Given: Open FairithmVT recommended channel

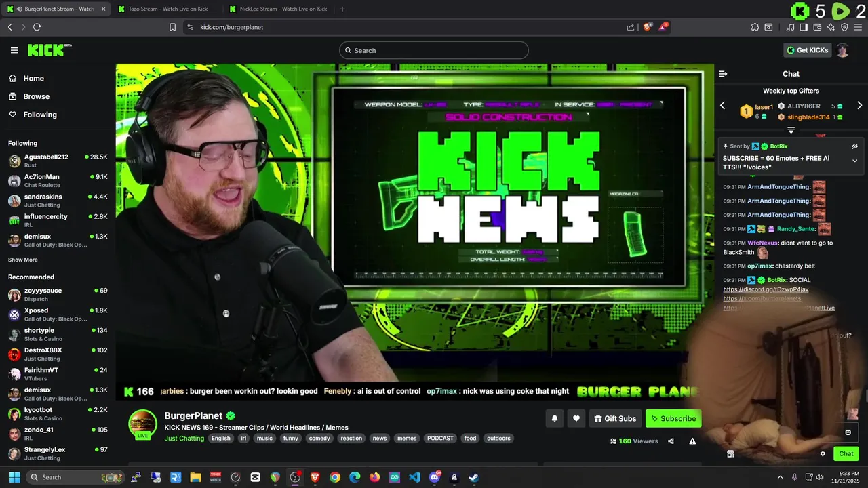Looking at the screenshot, I should 58,374.
